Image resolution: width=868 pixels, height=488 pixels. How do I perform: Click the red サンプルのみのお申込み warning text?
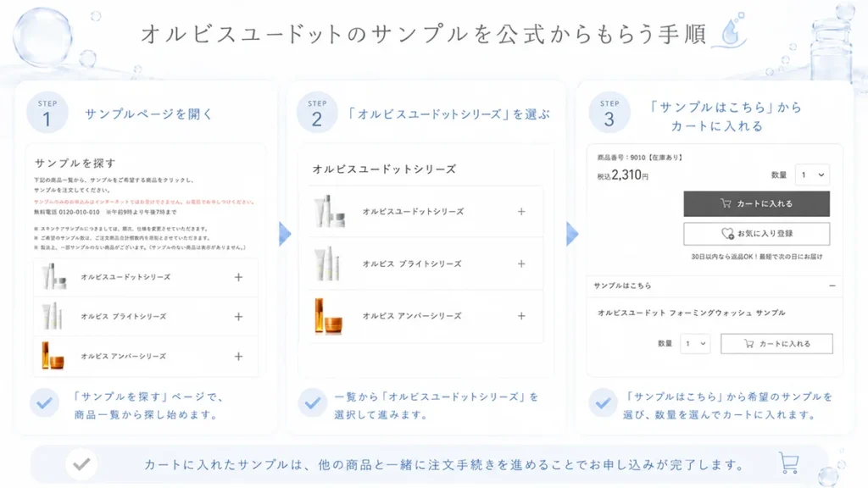point(144,202)
